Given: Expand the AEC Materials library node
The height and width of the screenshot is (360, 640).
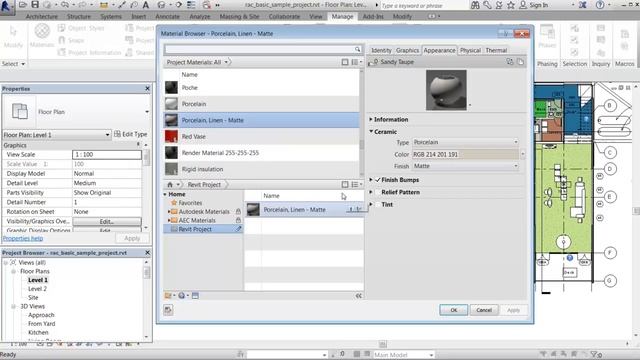Looking at the screenshot, I should tap(169, 220).
